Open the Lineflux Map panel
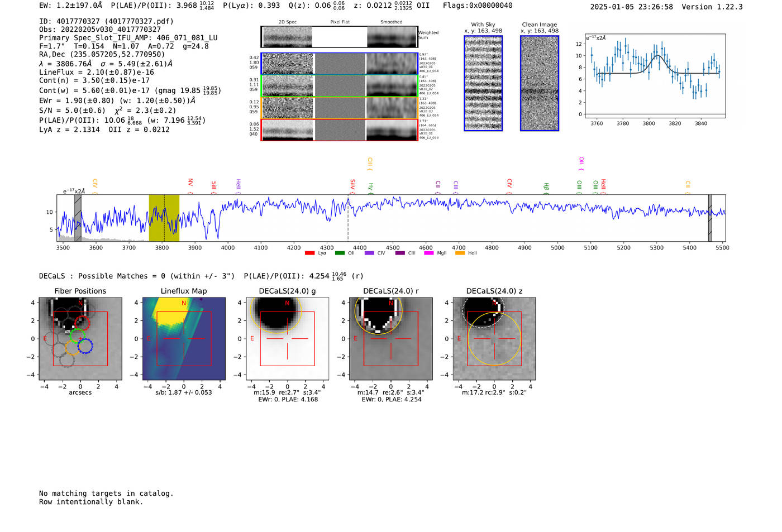Screen dimensions: 782x532 coord(184,338)
